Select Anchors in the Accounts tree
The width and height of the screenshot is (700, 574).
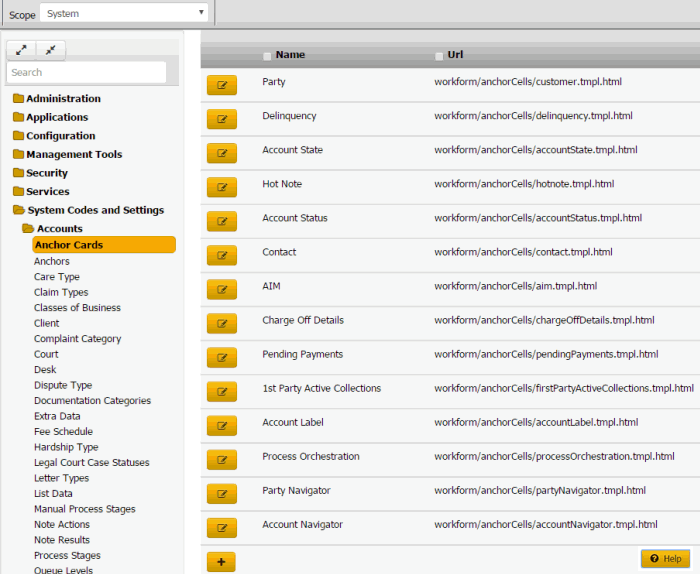(x=52, y=261)
